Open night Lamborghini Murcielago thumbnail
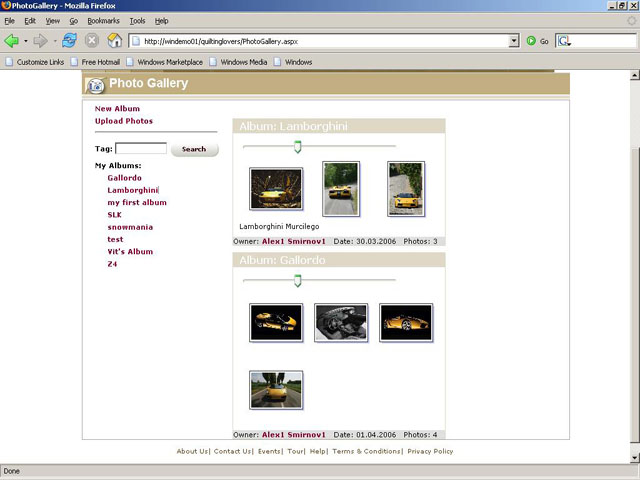640x480 pixels. pyautogui.click(x=276, y=189)
